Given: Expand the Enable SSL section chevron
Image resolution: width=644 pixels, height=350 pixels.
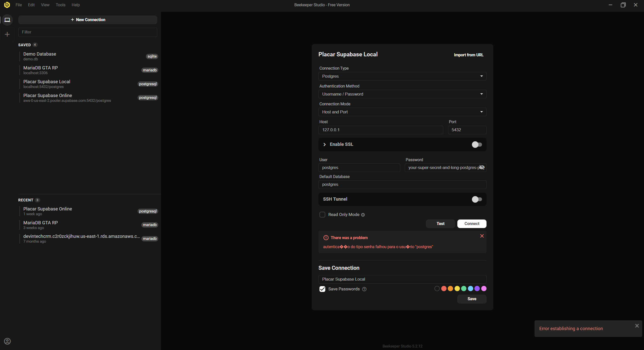Looking at the screenshot, I should [325, 145].
